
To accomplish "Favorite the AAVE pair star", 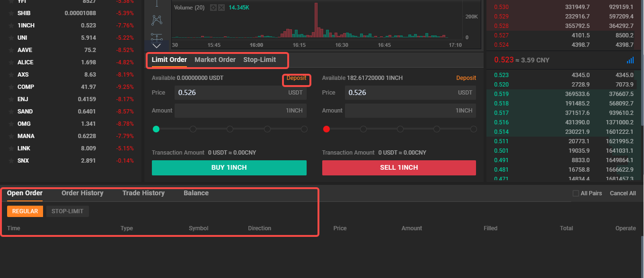I will pyautogui.click(x=11, y=50).
